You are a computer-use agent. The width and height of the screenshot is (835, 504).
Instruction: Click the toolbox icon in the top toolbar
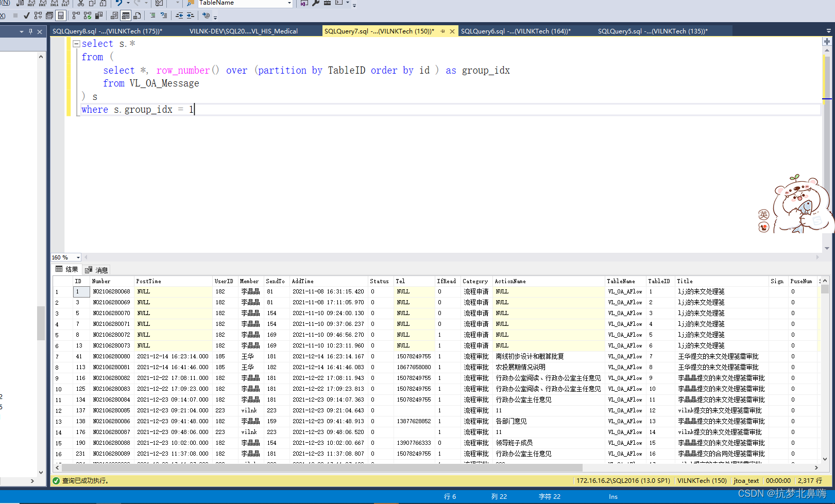pos(327,3)
